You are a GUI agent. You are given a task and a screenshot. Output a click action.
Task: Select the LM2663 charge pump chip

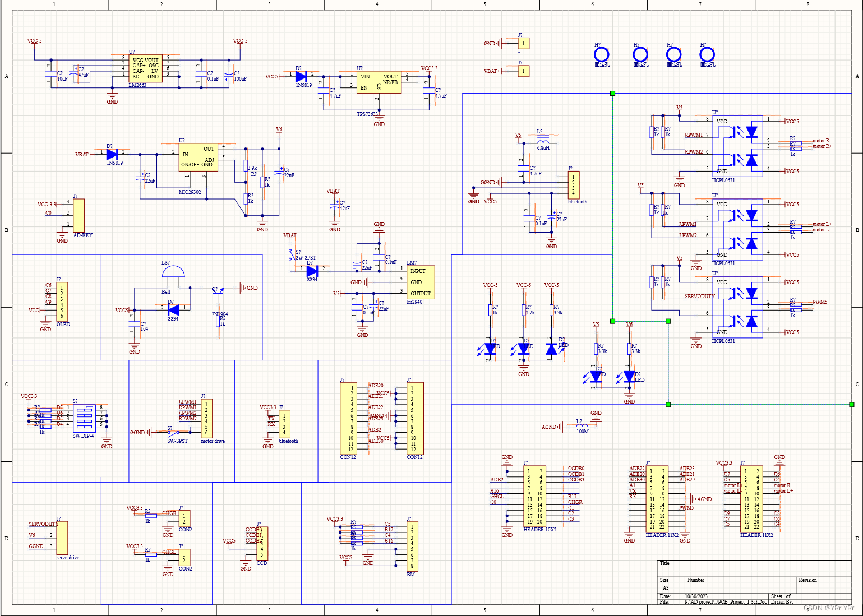[x=146, y=68]
